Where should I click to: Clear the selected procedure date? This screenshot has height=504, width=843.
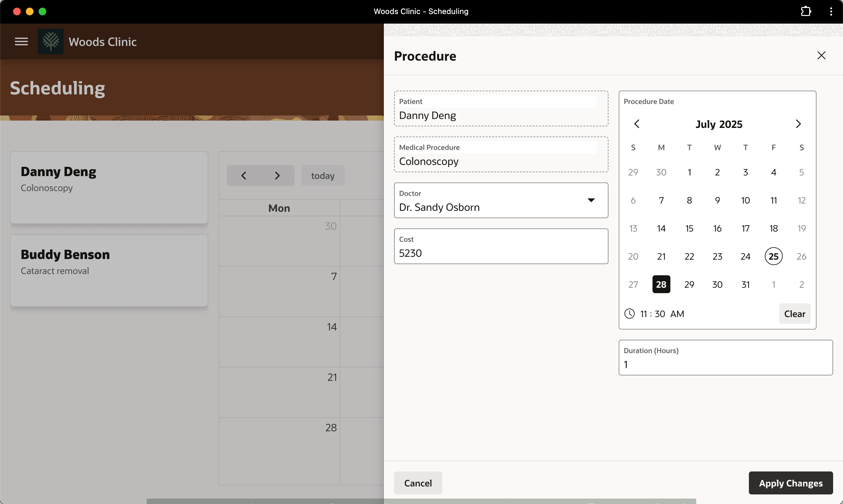pyautogui.click(x=795, y=314)
